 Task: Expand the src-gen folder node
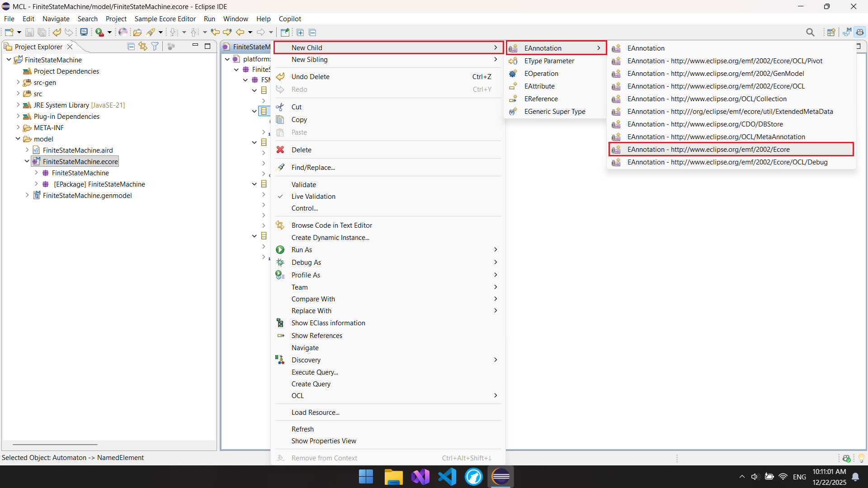[x=18, y=82]
